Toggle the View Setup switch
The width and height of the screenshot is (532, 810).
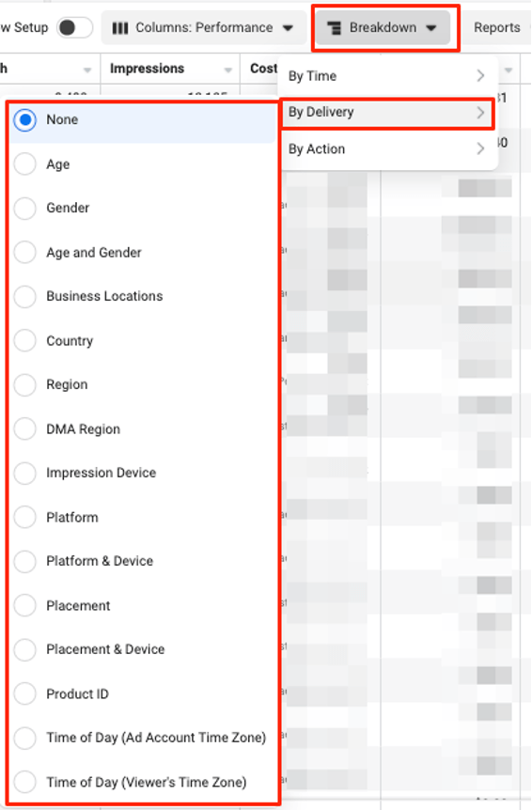(74, 27)
